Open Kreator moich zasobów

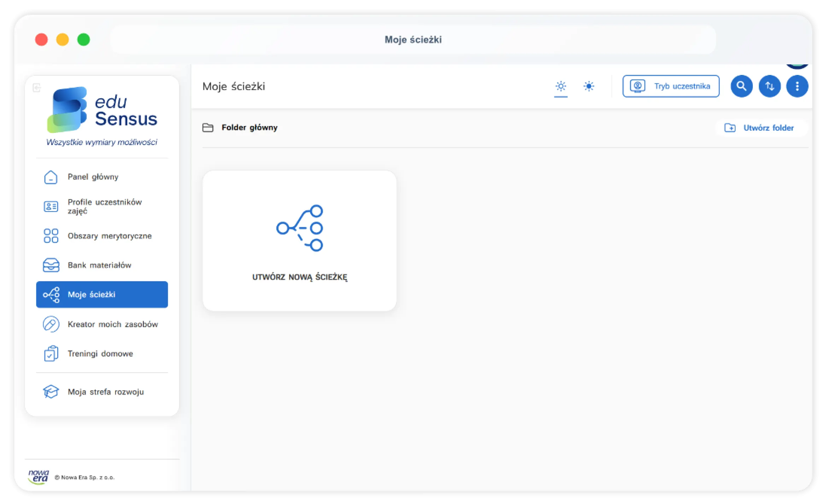[102, 324]
